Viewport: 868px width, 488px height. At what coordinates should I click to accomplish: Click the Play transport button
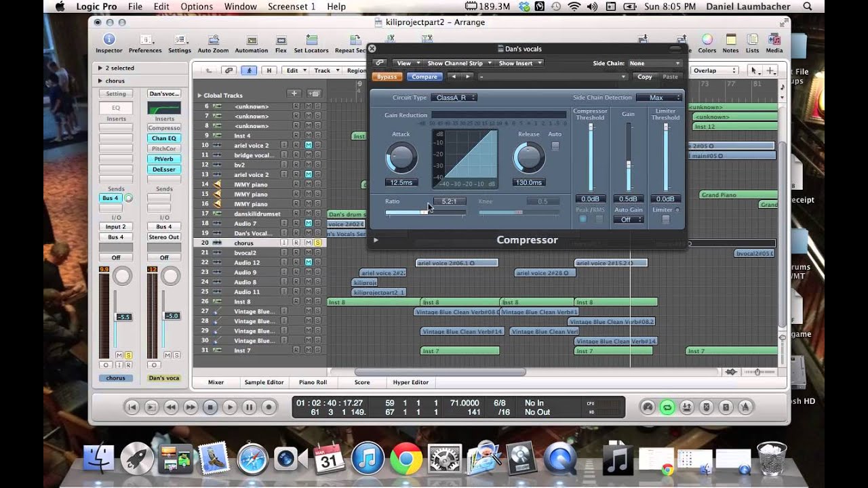click(230, 407)
